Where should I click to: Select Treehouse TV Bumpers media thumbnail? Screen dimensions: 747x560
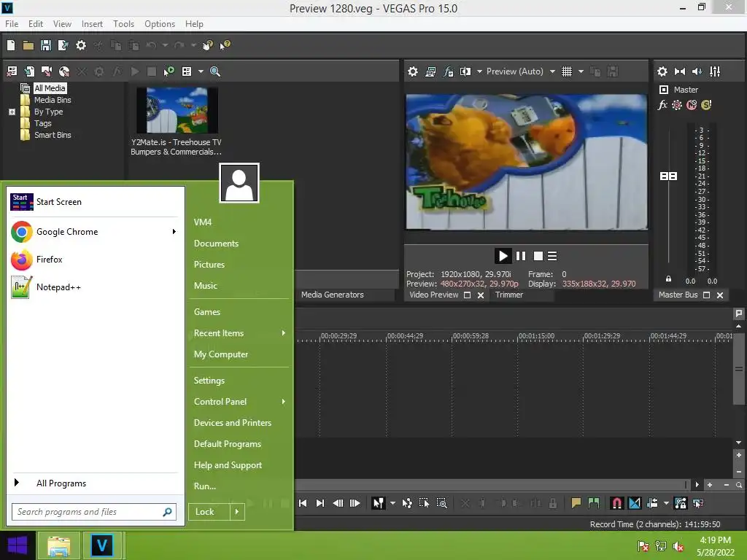click(x=177, y=111)
